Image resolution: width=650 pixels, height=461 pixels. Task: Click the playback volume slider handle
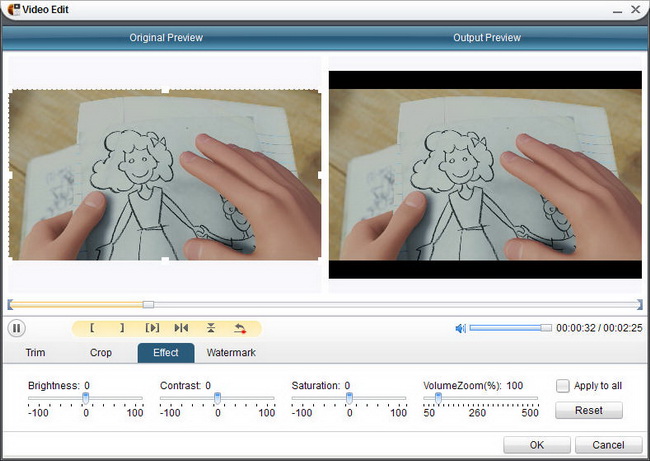point(546,328)
